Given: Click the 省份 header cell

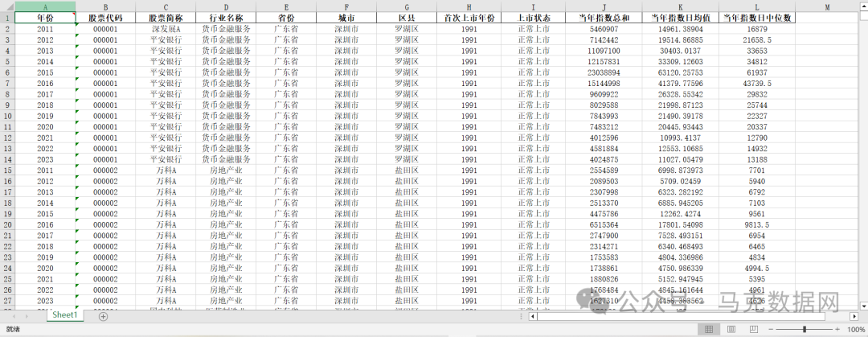Looking at the screenshot, I should point(286,18).
